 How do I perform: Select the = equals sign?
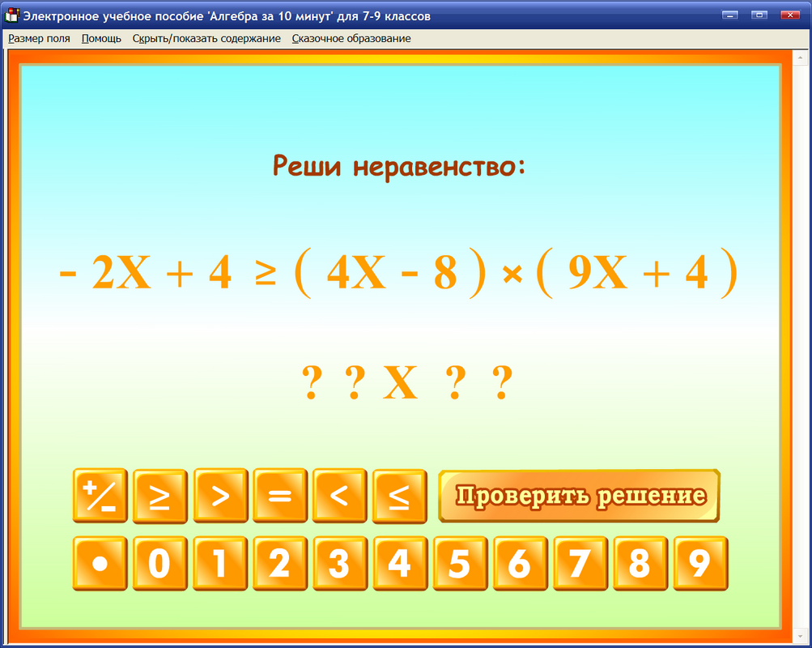click(x=279, y=497)
